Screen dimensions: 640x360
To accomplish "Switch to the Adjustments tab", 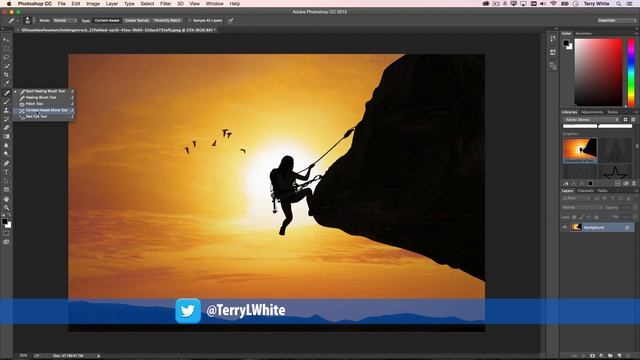I will (x=592, y=112).
